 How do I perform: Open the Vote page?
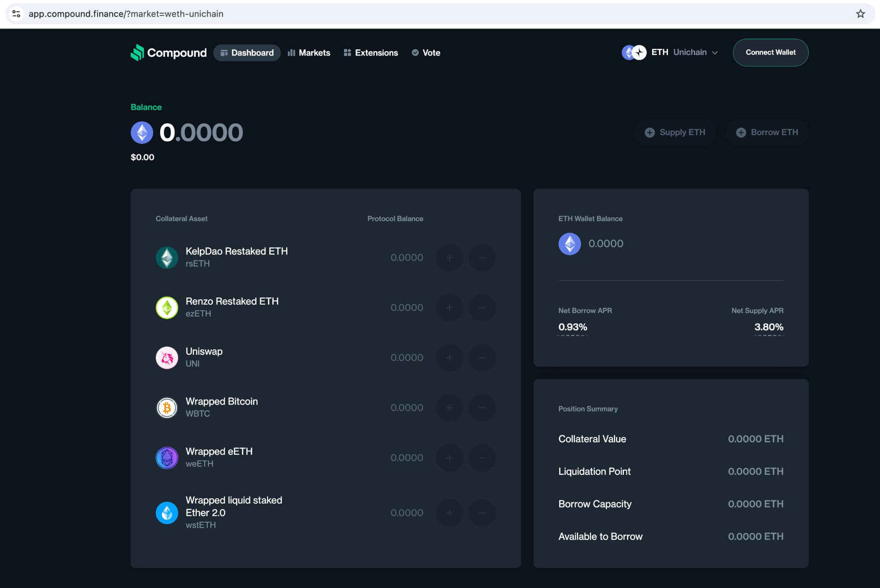pyautogui.click(x=426, y=53)
